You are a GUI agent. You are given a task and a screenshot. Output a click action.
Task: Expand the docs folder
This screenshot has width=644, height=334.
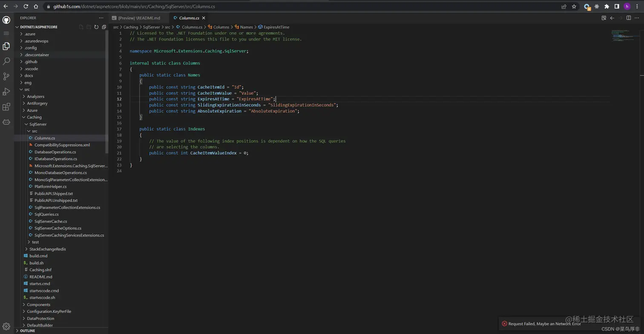coord(29,75)
